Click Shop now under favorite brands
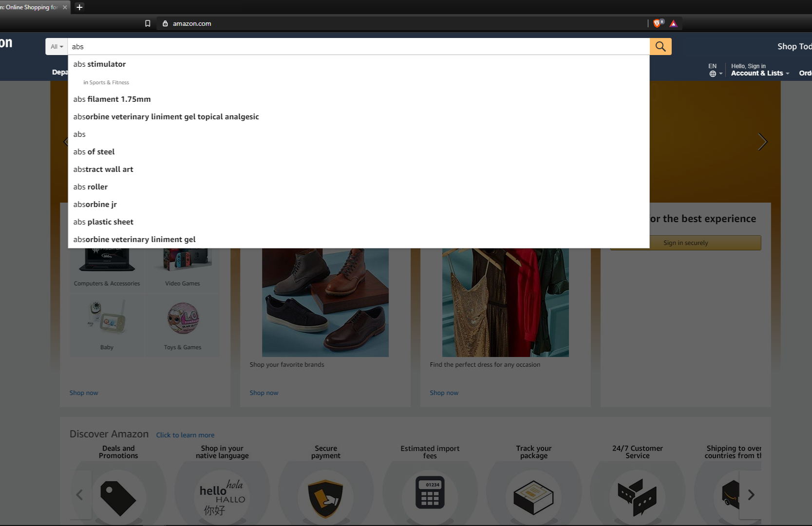This screenshot has width=812, height=526. (x=264, y=393)
